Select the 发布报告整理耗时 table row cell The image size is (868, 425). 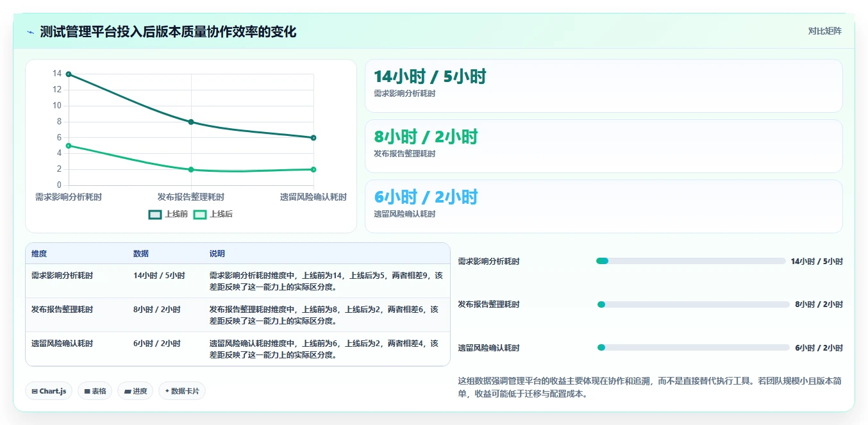(62, 310)
